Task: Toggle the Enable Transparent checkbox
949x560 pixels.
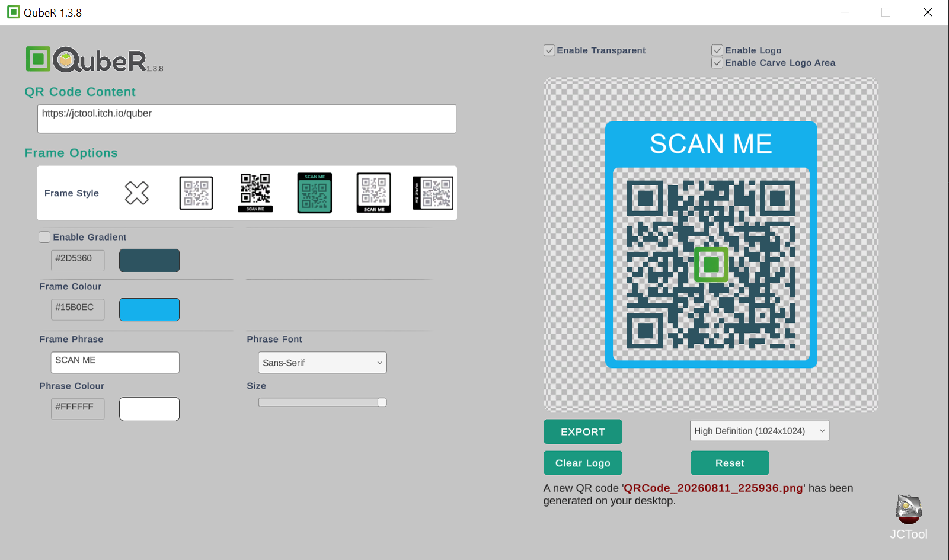Action: [549, 50]
